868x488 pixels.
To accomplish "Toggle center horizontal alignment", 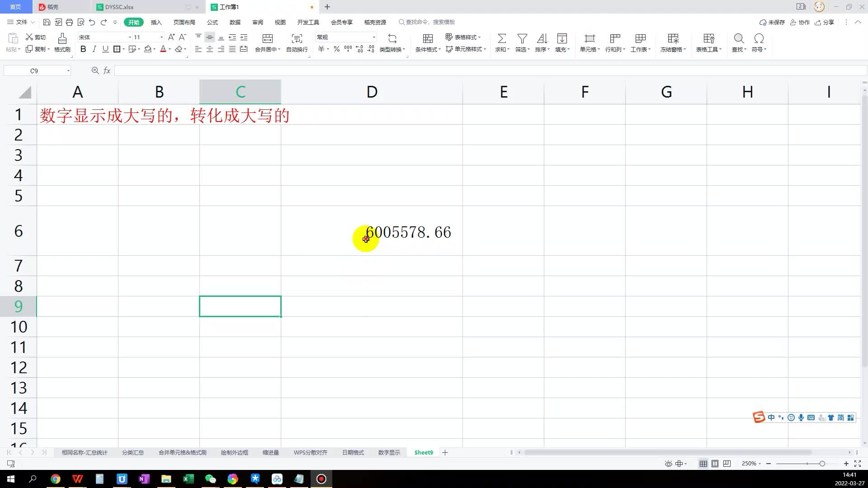I will click(x=210, y=49).
